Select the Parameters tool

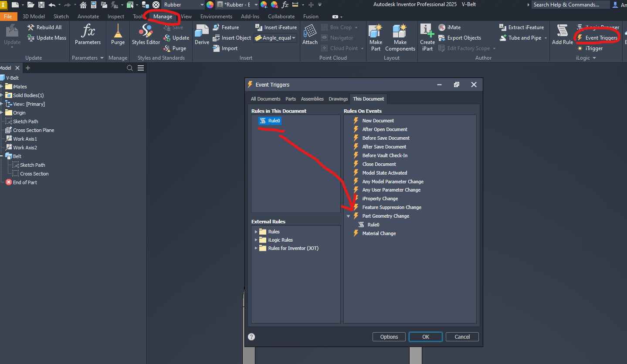[x=88, y=35]
